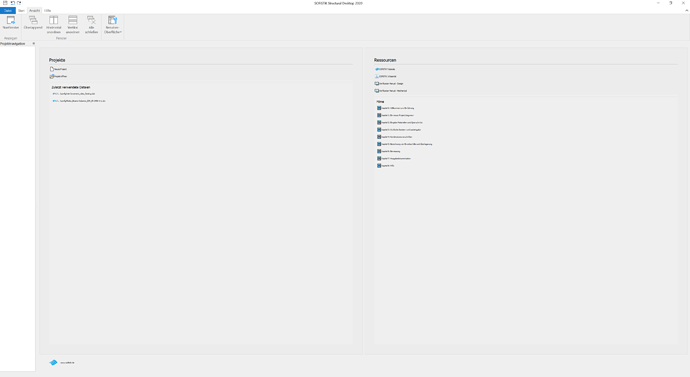The height and width of the screenshot is (377, 690).
Task: Open the SOFiSTiK Infoportal resource link
Action: click(385, 76)
